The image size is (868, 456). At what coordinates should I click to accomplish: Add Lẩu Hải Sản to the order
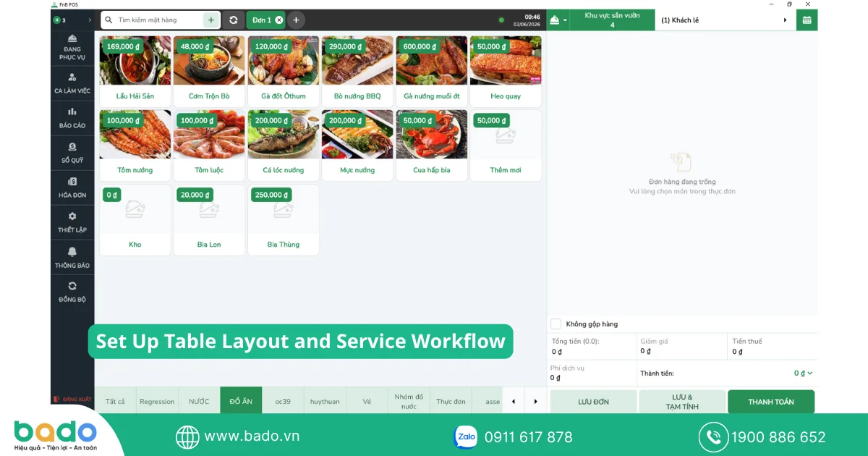click(x=135, y=71)
